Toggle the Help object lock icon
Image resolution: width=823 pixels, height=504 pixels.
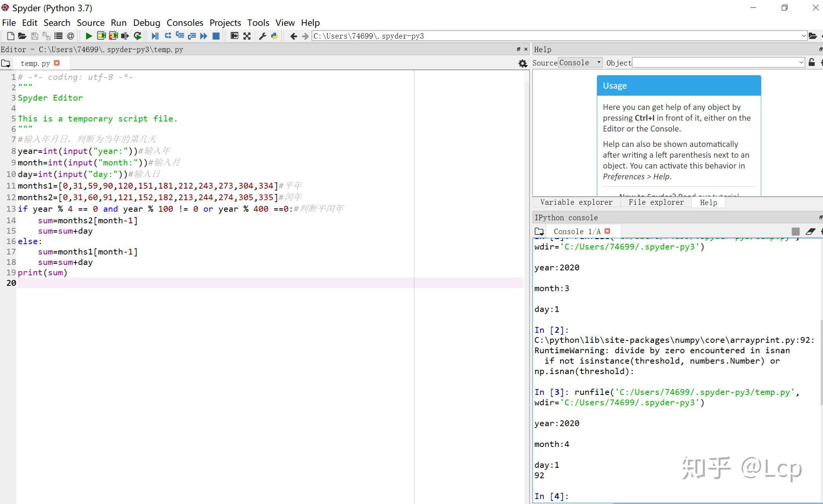tap(812, 63)
